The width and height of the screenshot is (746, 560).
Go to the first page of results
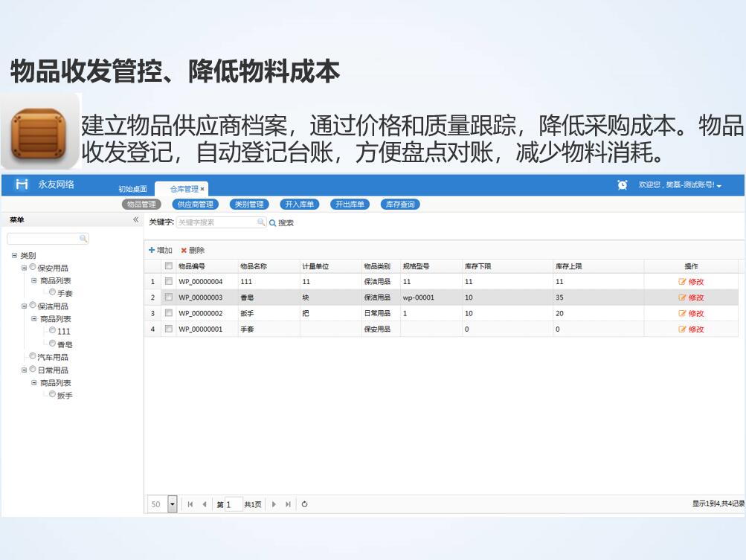click(190, 504)
